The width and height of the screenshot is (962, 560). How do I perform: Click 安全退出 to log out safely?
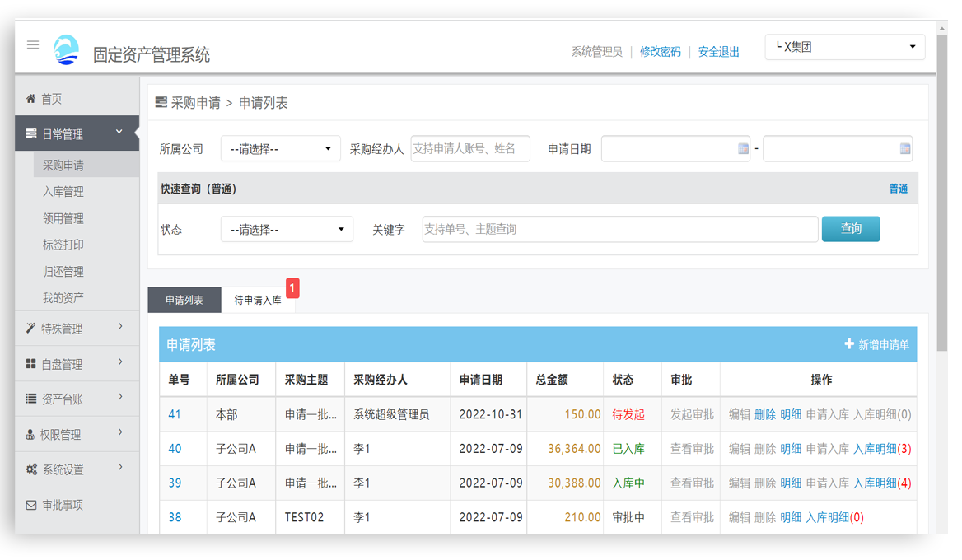click(717, 51)
